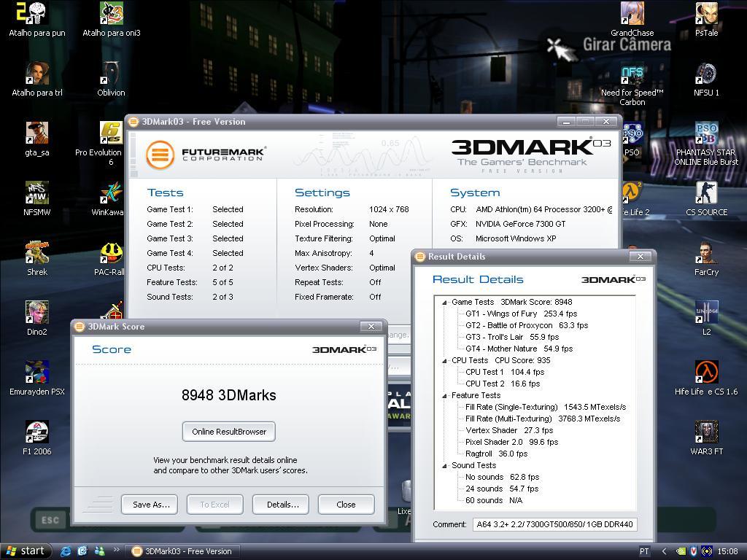The image size is (747, 560).
Task: Select the 'Vertex Shader' result row
Action: click(x=509, y=430)
